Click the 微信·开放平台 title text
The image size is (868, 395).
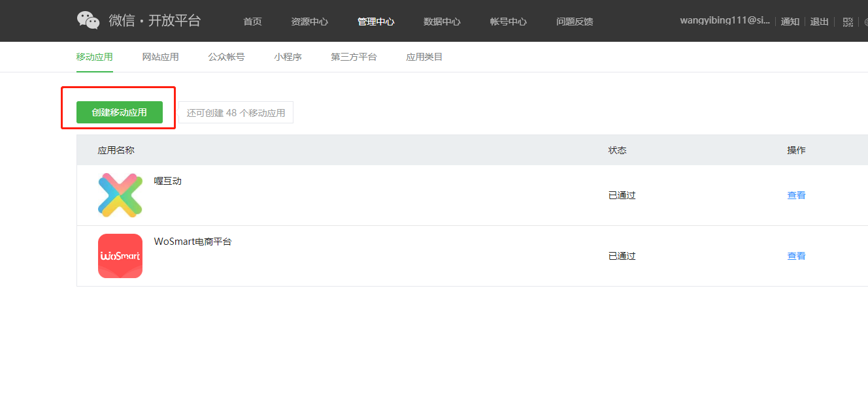tap(155, 20)
